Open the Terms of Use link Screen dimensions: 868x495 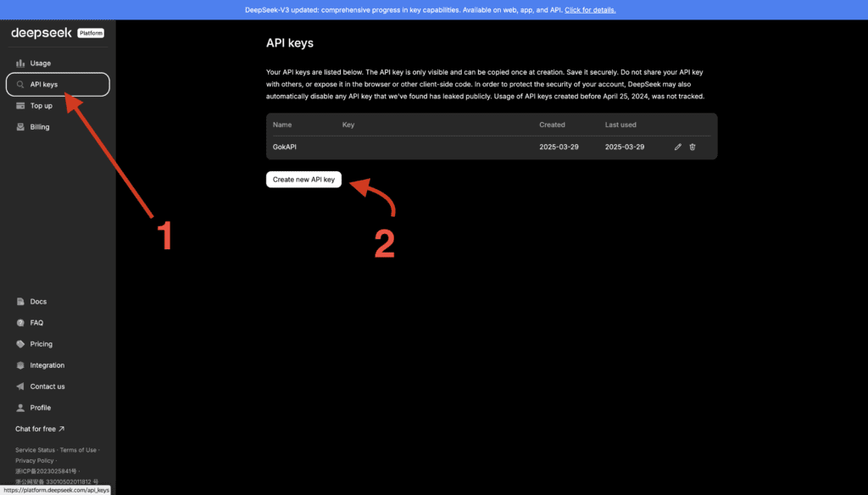pyautogui.click(x=78, y=450)
